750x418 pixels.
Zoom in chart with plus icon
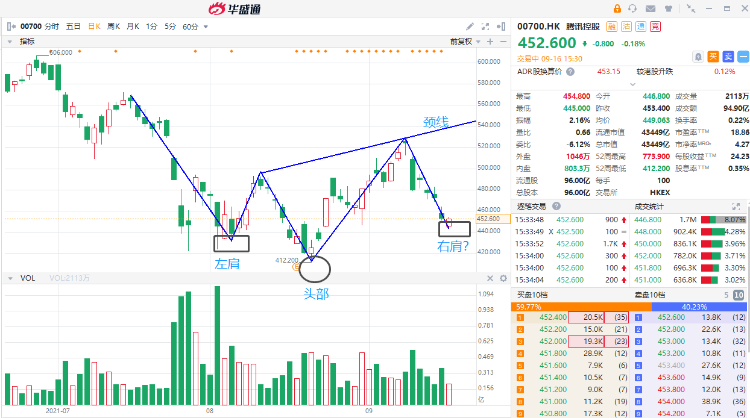pos(490,42)
